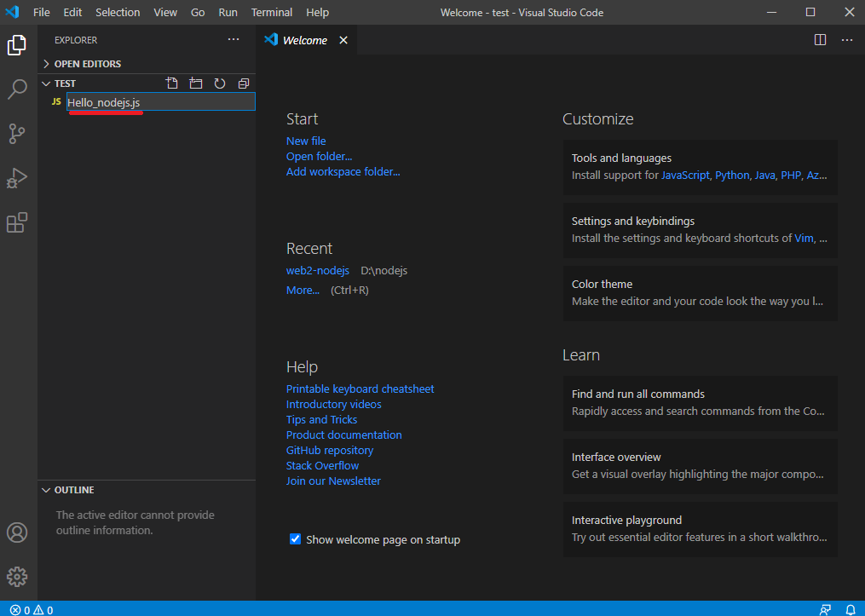Open notifications bell in status bar
The height and width of the screenshot is (616, 865).
coord(851,610)
